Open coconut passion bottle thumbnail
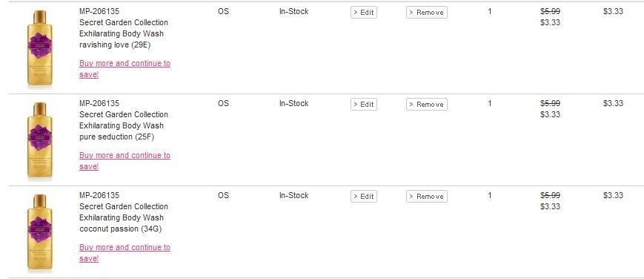Image resolution: width=644 pixels, height=279 pixels. coord(40,233)
